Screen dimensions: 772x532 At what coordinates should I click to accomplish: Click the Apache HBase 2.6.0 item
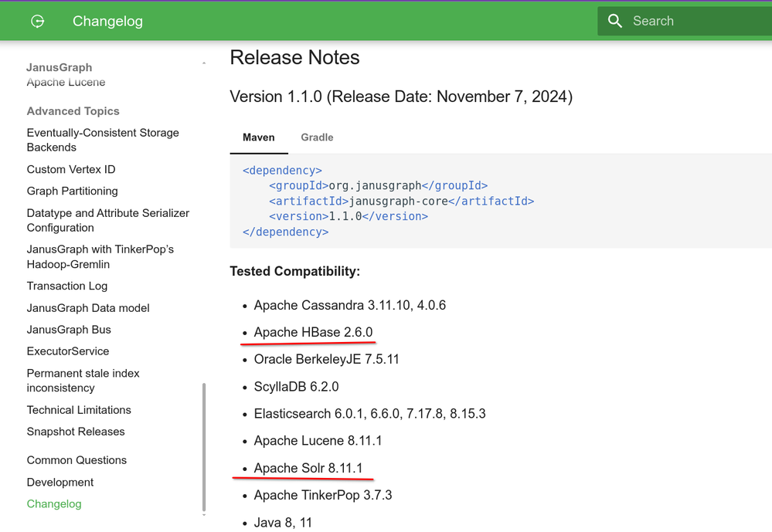point(313,332)
